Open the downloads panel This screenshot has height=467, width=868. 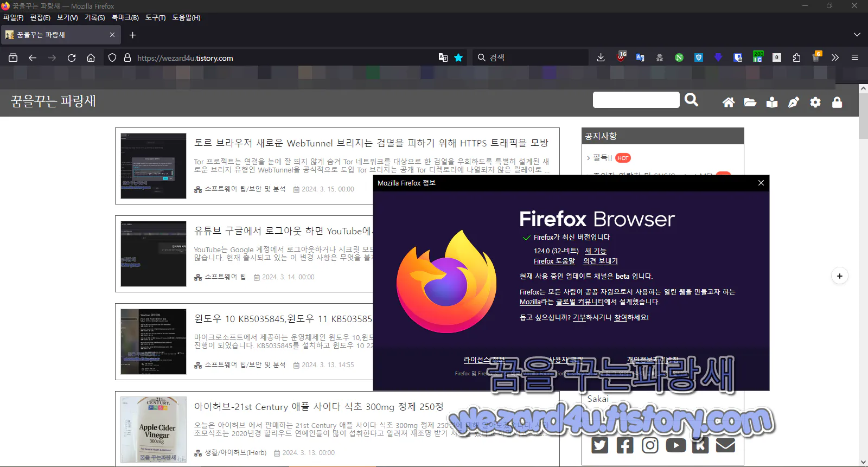pos(601,57)
